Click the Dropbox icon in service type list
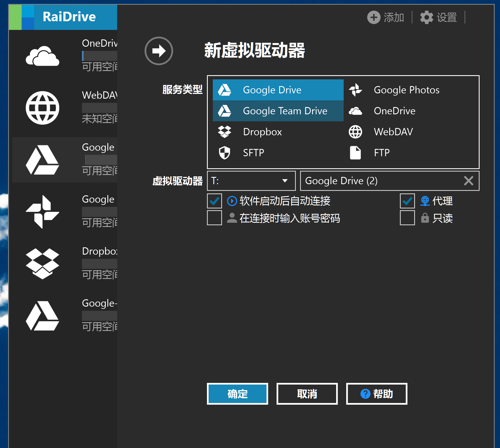The width and height of the screenshot is (500, 448). coord(224,132)
